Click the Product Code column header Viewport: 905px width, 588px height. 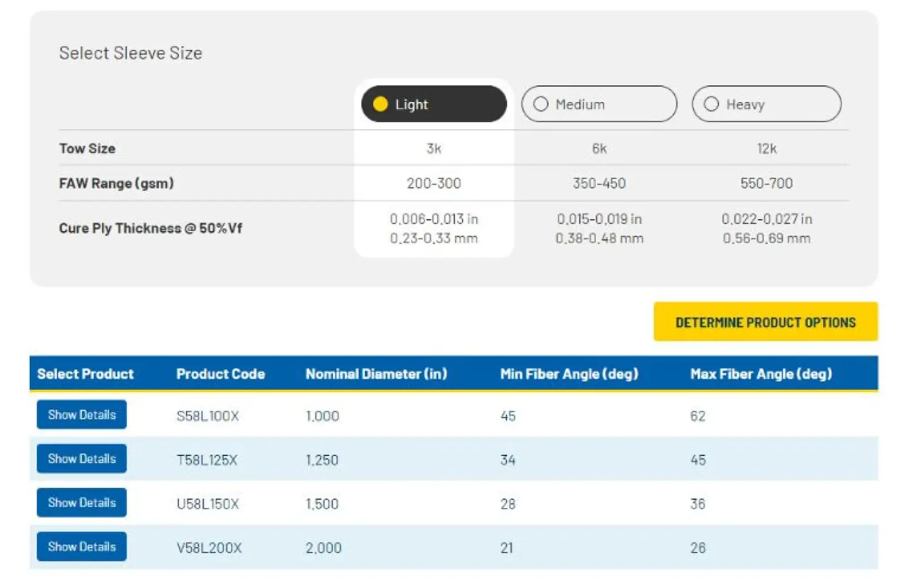221,374
